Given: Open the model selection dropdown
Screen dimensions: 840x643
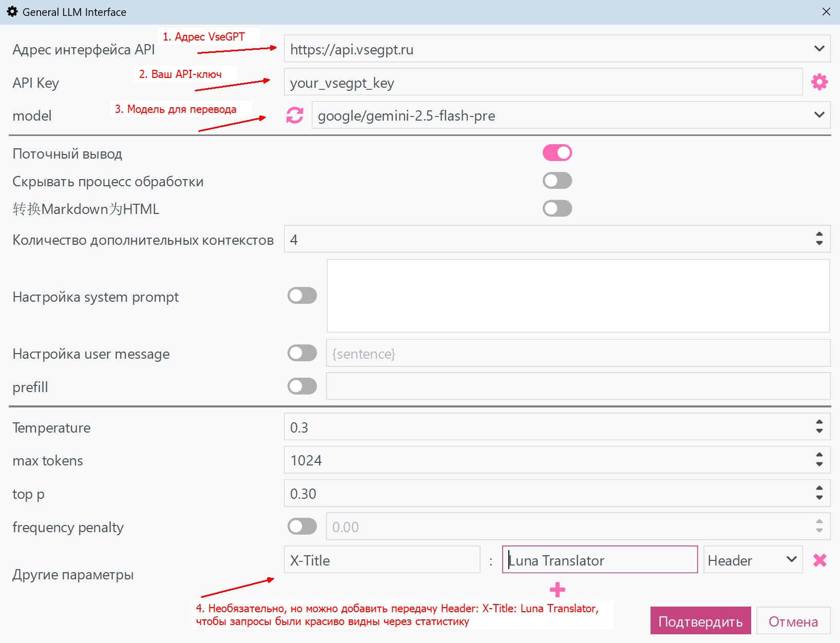Looking at the screenshot, I should pos(819,115).
